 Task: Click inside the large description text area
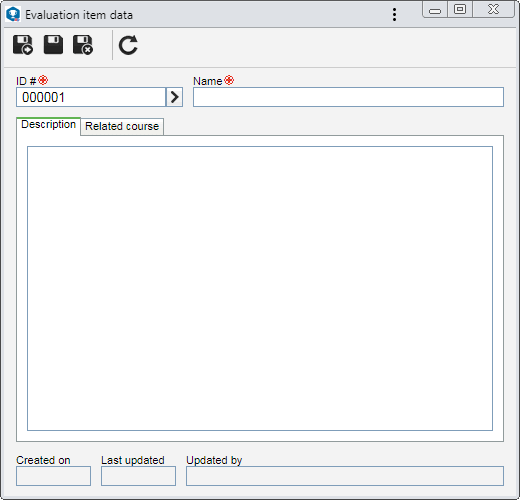[260, 288]
